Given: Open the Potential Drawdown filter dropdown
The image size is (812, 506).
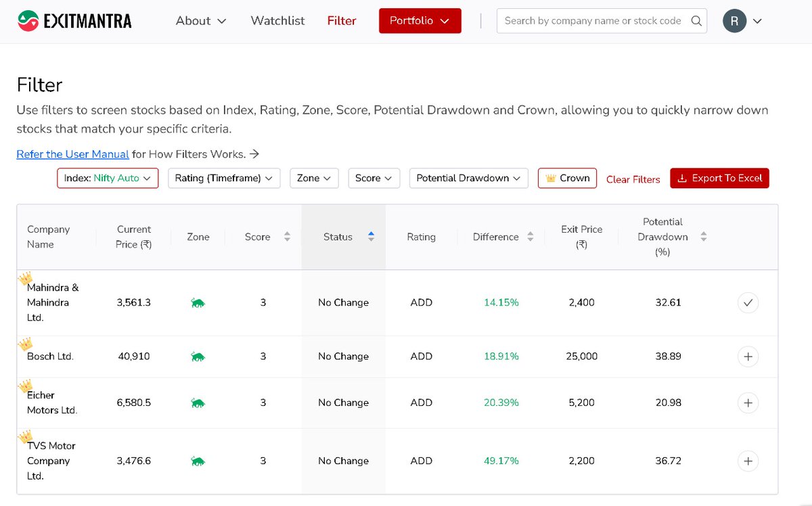Looking at the screenshot, I should tap(468, 178).
